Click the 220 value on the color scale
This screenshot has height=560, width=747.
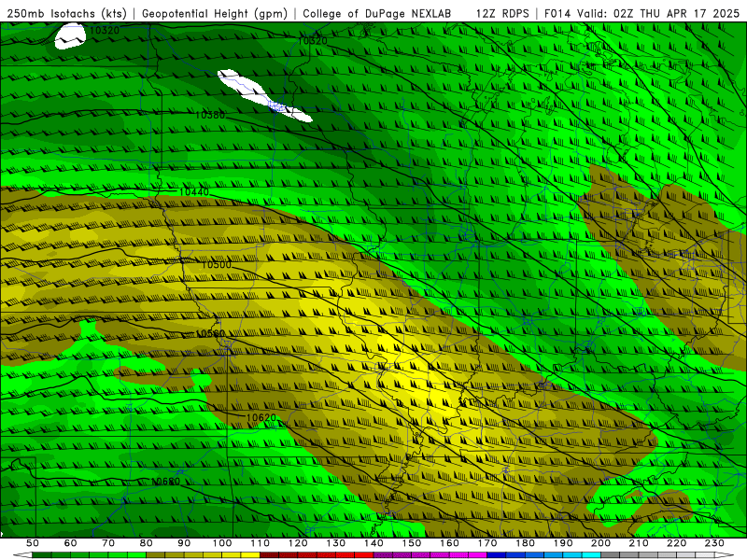(x=677, y=543)
